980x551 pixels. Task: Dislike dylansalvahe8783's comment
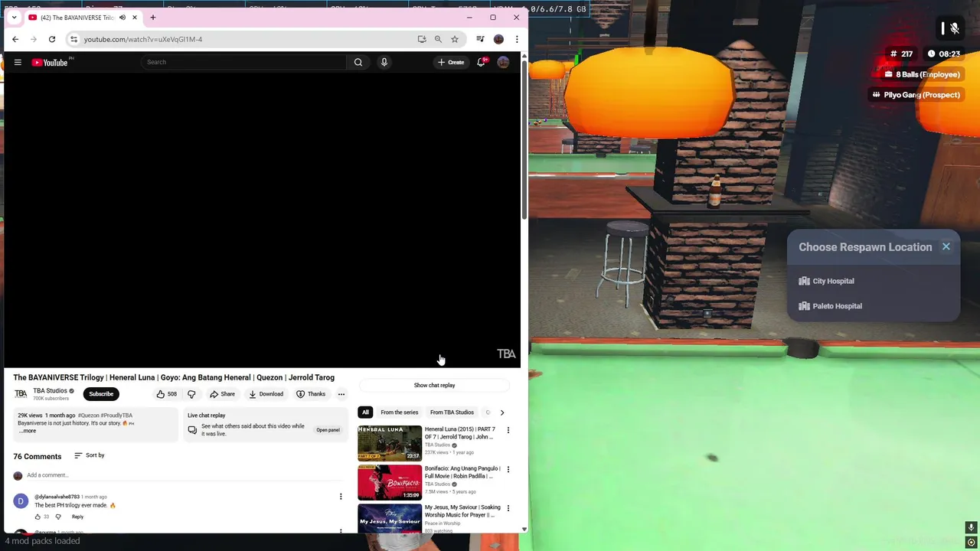(x=58, y=517)
